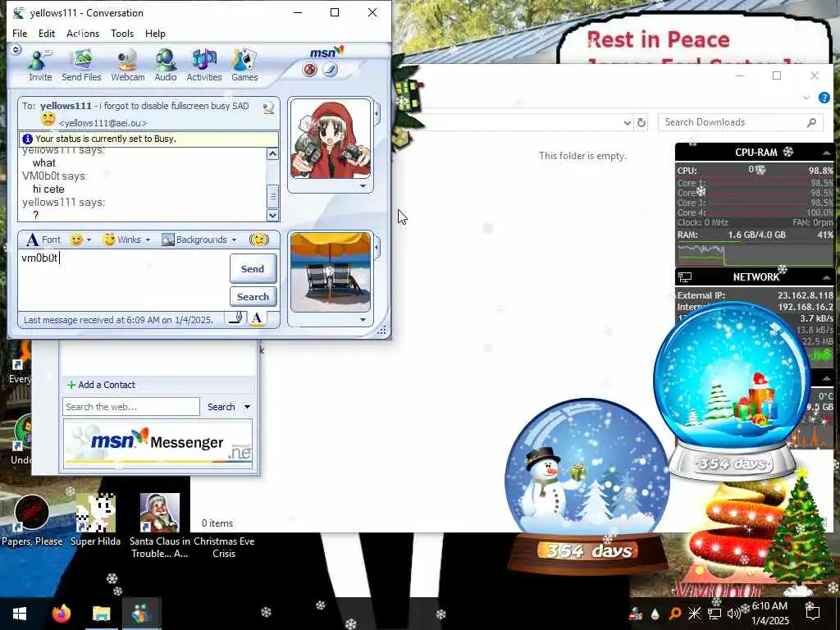Image resolution: width=840 pixels, height=630 pixels.
Task: Toggle the toolbar collapse button at top-left
Action: (x=16, y=49)
